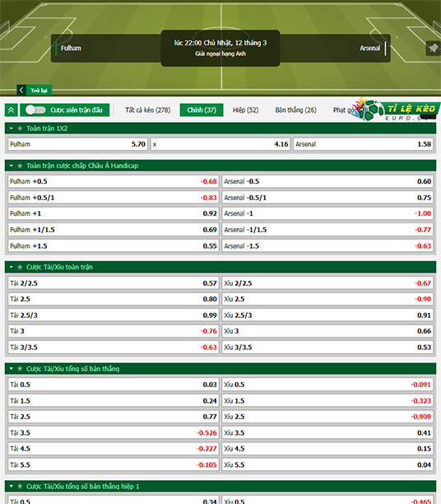Collapse the Châu Á Handicap section arrow
This screenshot has width=441, height=504.
pyautogui.click(x=12, y=166)
